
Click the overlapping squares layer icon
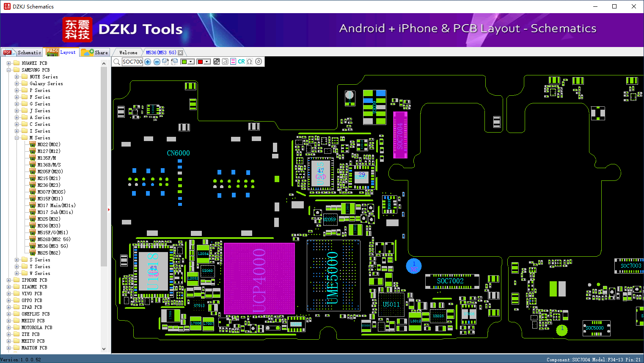pyautogui.click(x=217, y=61)
